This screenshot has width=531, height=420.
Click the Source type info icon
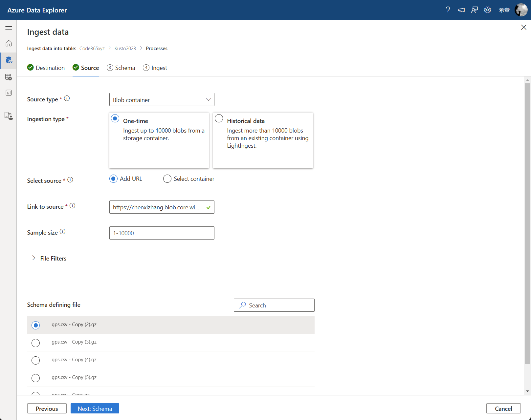[x=67, y=98]
